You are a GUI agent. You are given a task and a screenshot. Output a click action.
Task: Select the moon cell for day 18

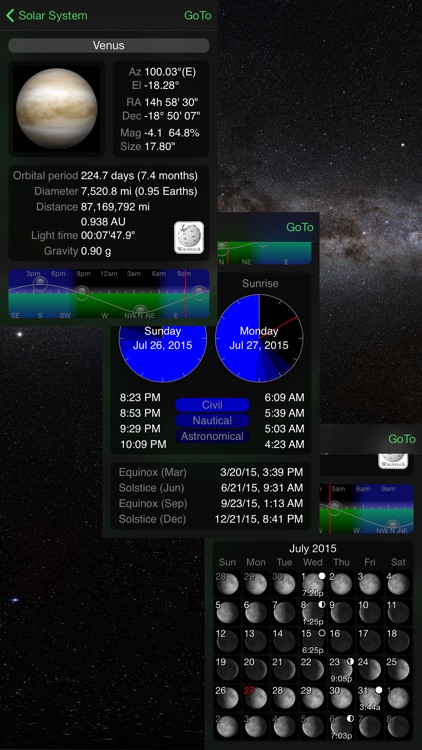399,641
